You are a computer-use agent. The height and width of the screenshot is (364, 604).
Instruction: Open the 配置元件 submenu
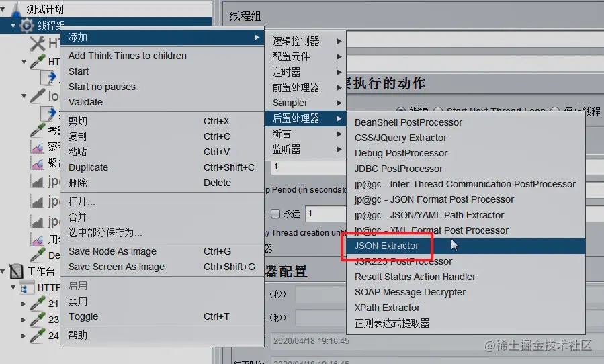pyautogui.click(x=306, y=56)
